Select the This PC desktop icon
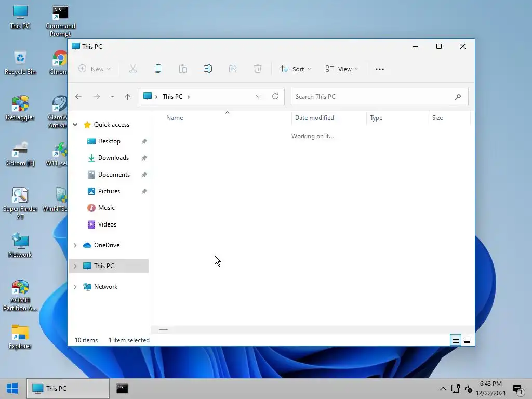The width and height of the screenshot is (532, 399). (x=20, y=17)
